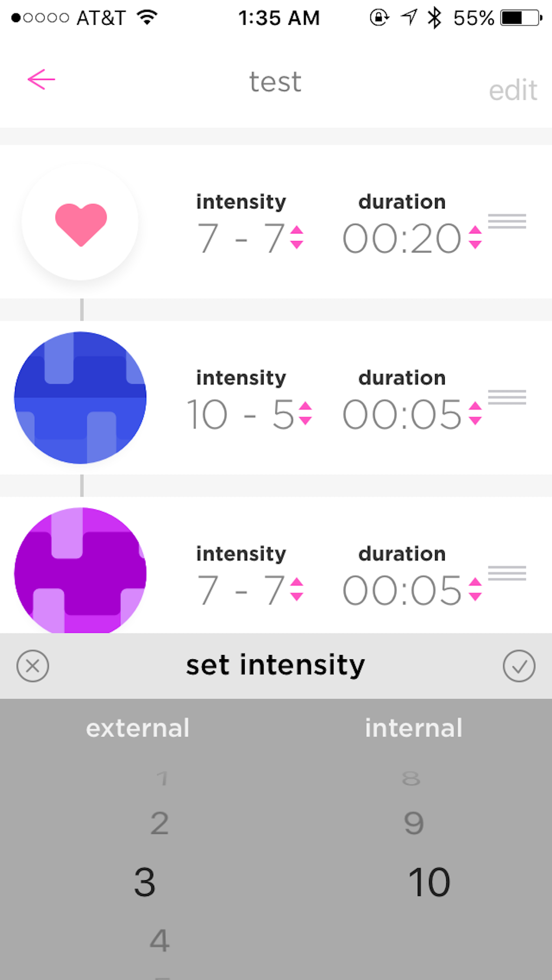Screen dimensions: 552x980
Task: Open duration stepper showing 00:20
Action: click(475, 237)
